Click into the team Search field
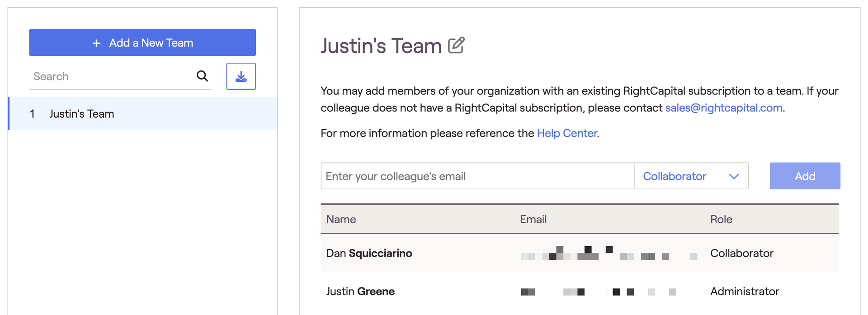This screenshot has width=868, height=315. coord(113,76)
